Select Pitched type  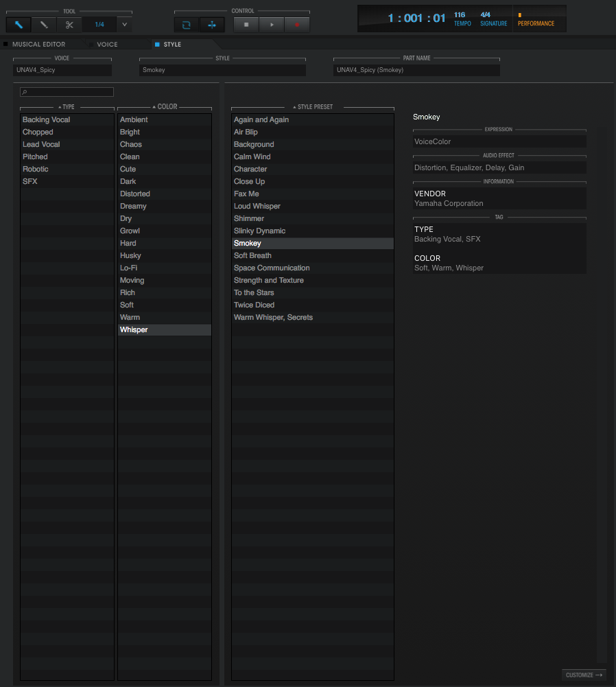point(67,156)
